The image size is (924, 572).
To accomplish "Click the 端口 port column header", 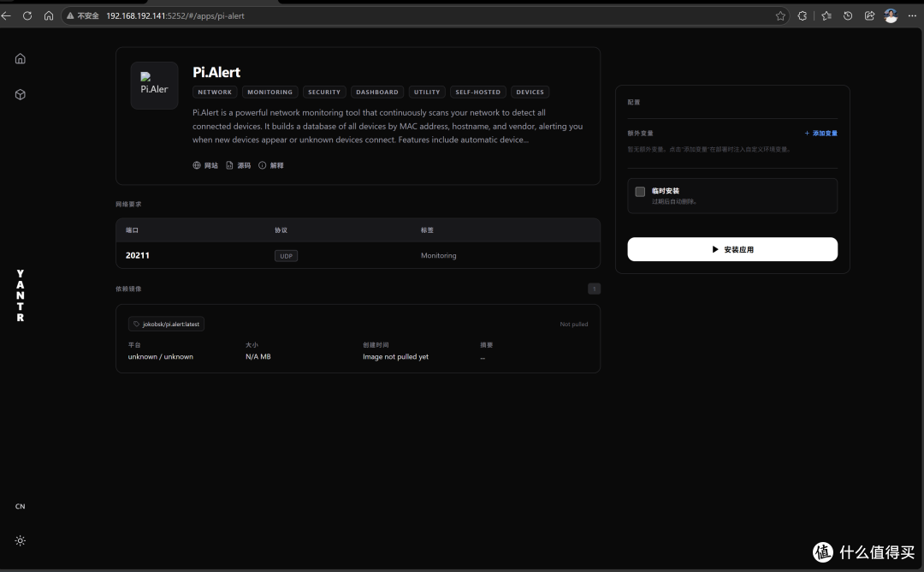I will click(132, 230).
